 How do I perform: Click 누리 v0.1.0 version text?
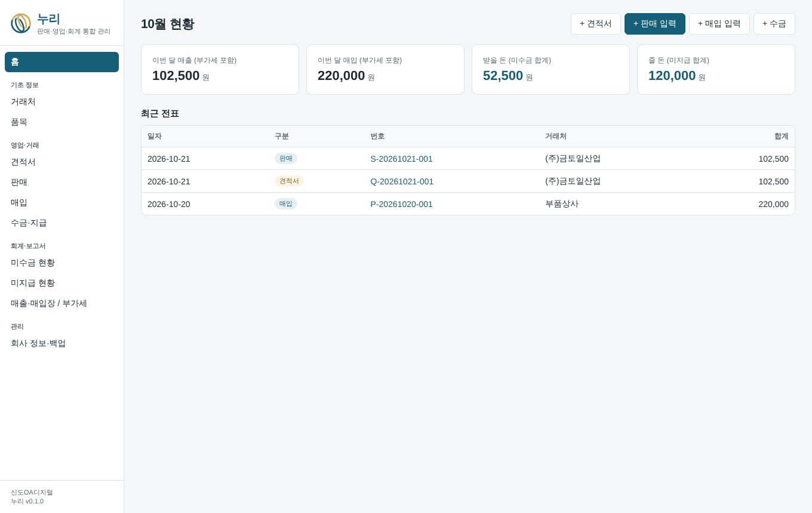[x=27, y=502]
